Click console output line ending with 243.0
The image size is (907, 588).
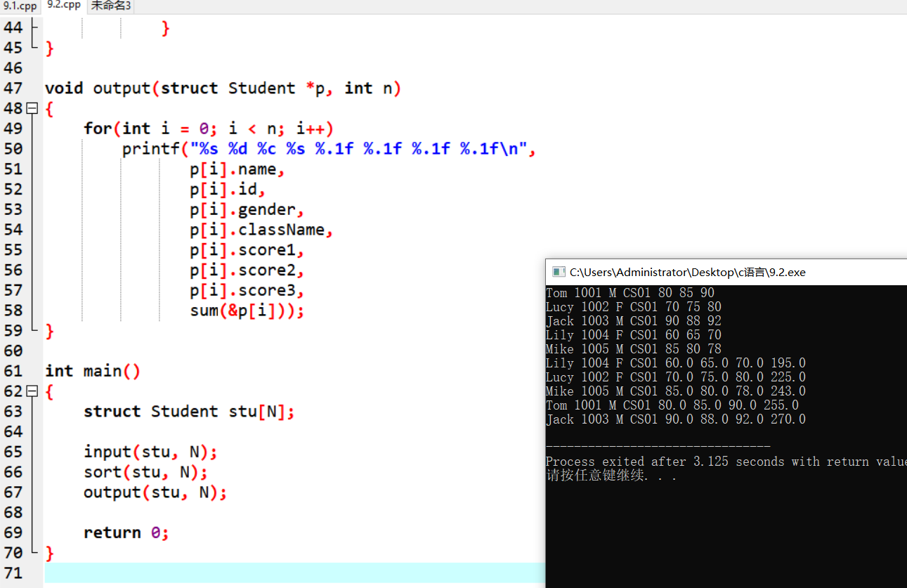676,391
